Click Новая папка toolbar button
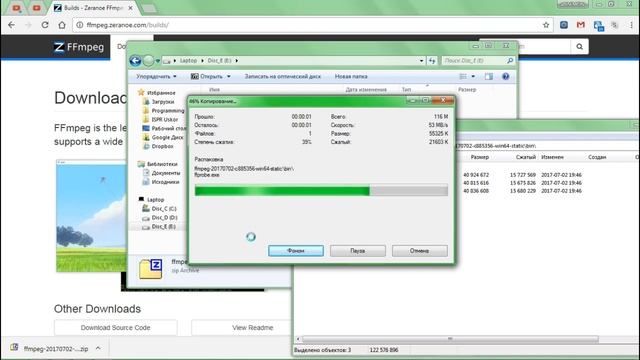 coord(351,76)
